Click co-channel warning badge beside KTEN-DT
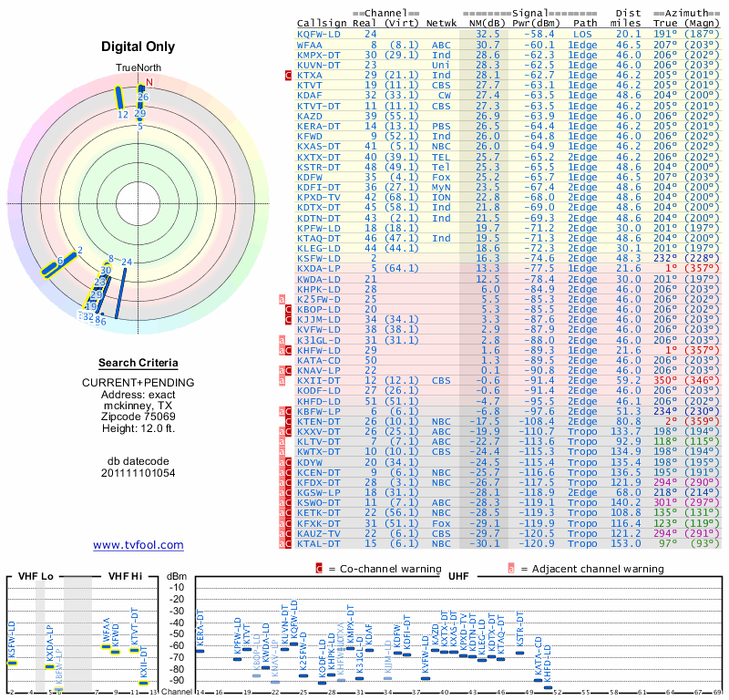The image size is (729, 700). pos(288,422)
